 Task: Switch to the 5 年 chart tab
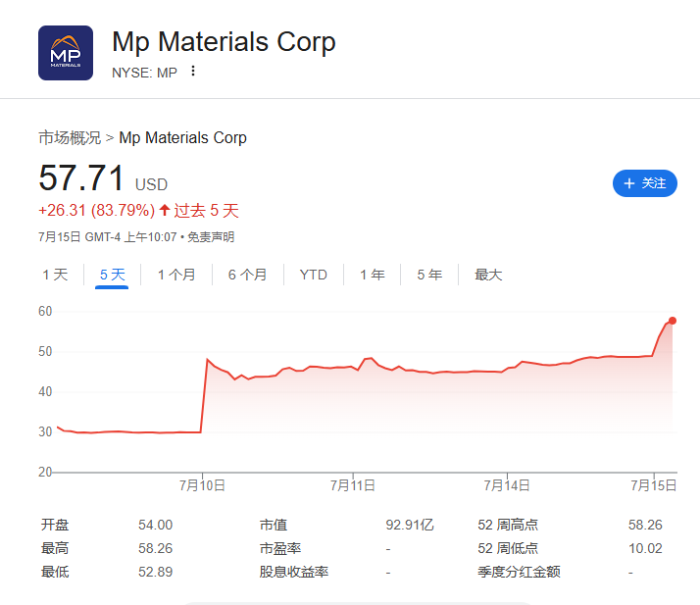pyautogui.click(x=429, y=275)
